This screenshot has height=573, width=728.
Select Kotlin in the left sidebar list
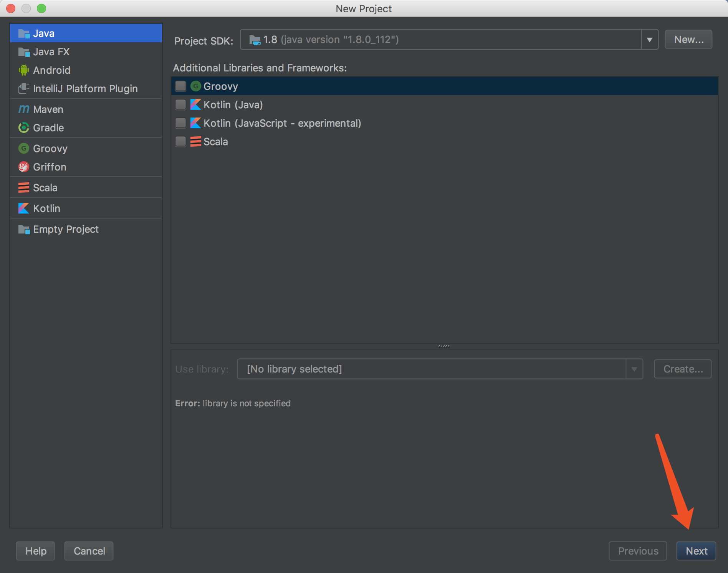tap(86, 209)
